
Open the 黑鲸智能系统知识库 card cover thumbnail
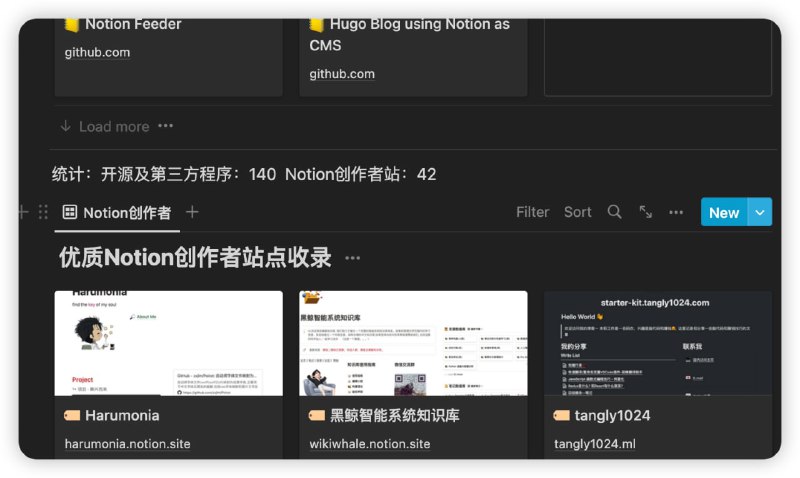tap(413, 343)
